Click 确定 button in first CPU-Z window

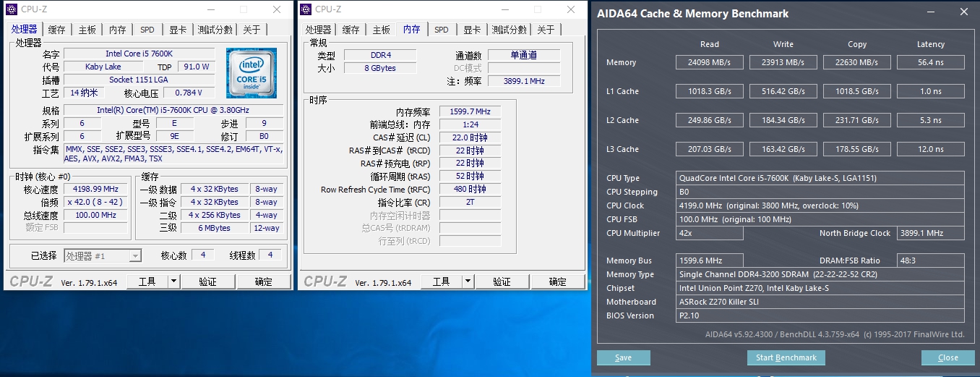pos(264,281)
